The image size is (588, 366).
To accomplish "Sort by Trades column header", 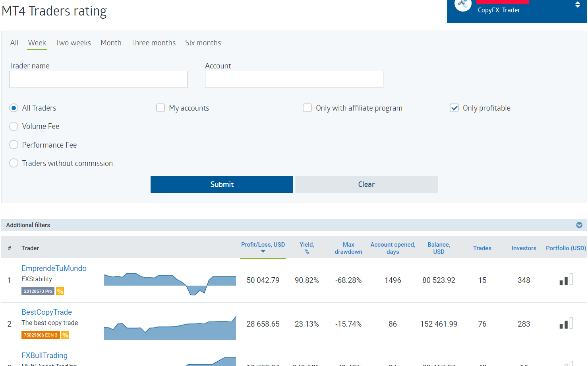I will coord(482,248).
